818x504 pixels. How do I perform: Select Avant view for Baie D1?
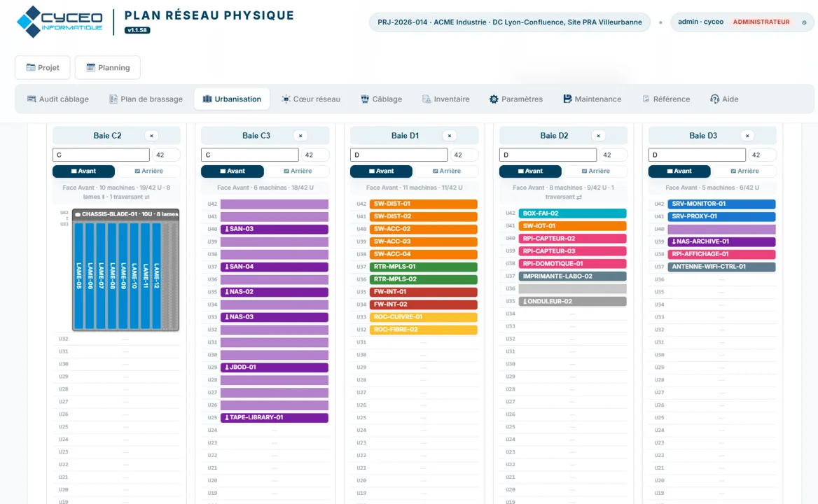(x=382, y=171)
